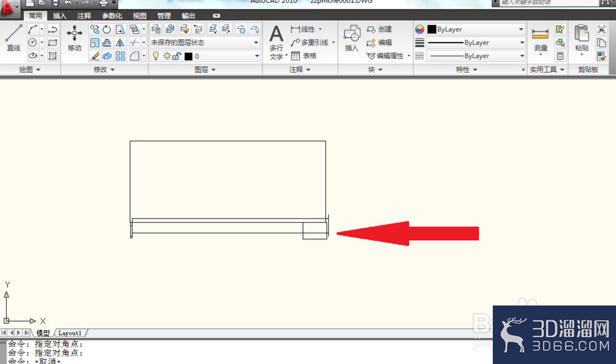
Task: Switch to the 管理 ribbon tab
Action: [164, 16]
